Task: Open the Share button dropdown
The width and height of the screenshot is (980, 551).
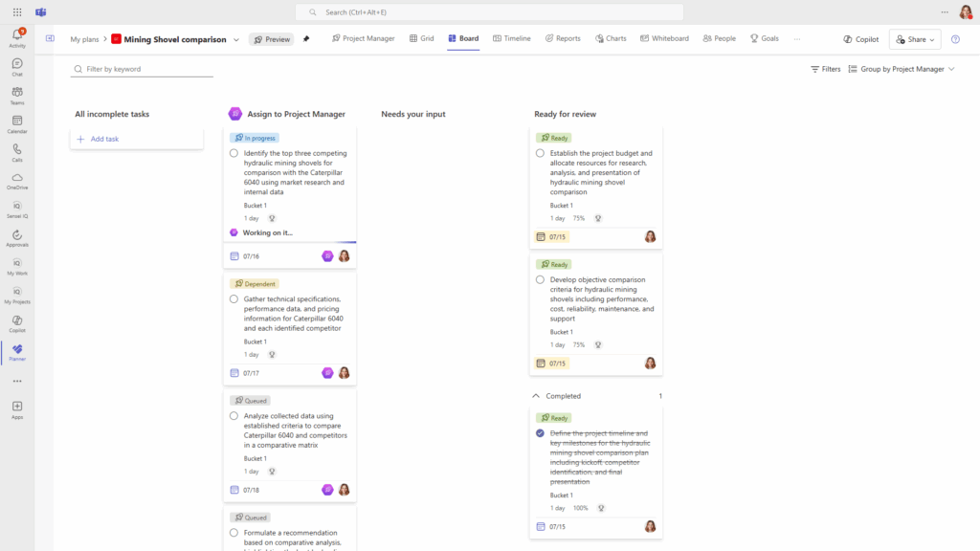Action: click(915, 38)
